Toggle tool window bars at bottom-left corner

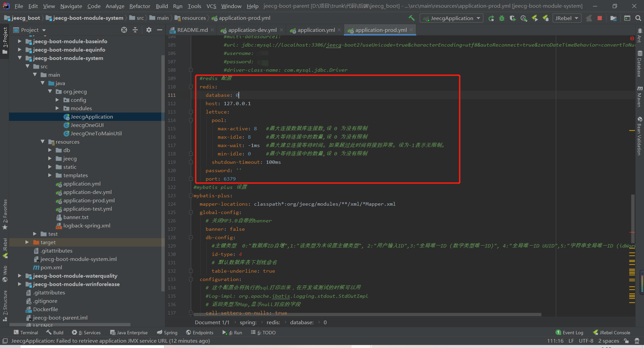pos(5,341)
